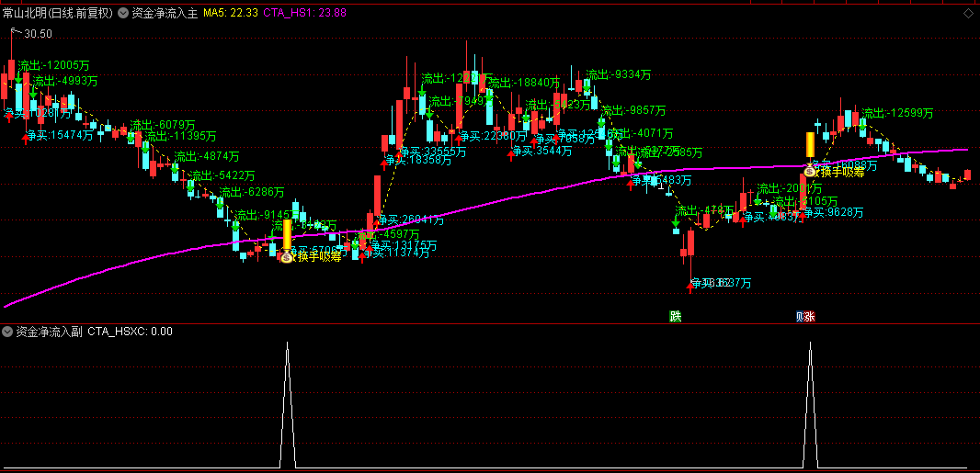Viewport: 980px width, 473px height.
Task: Click red up arrow beside 净买:3544万
Action: [511, 154]
